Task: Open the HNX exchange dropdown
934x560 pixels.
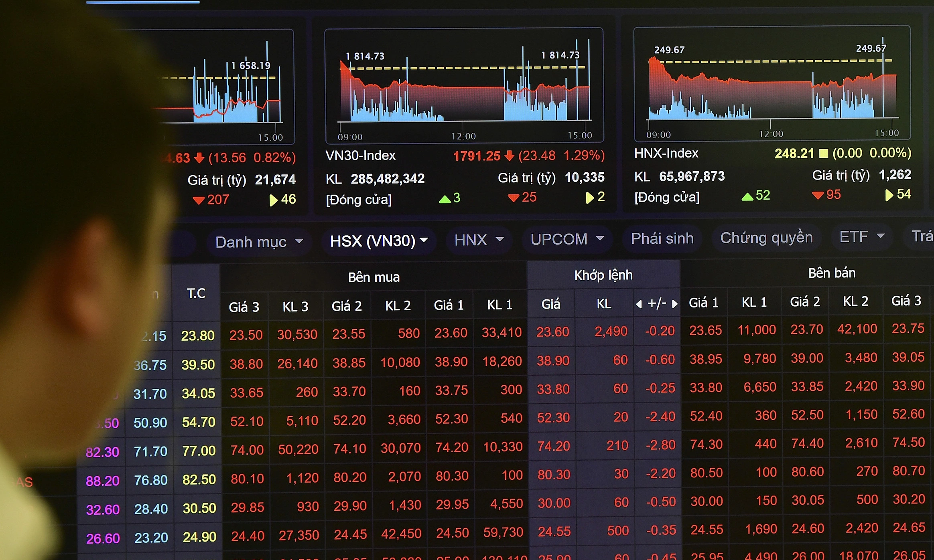Action: 479,240
